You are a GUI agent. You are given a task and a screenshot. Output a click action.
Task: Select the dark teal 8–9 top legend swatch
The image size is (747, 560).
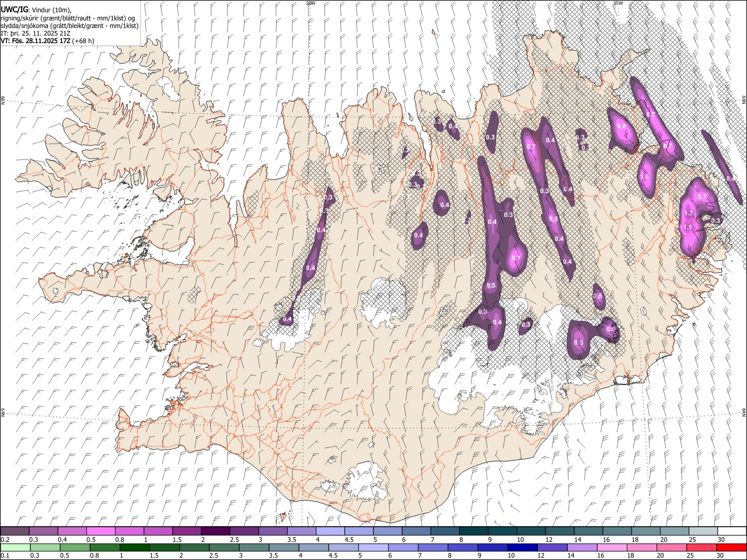click(474, 531)
